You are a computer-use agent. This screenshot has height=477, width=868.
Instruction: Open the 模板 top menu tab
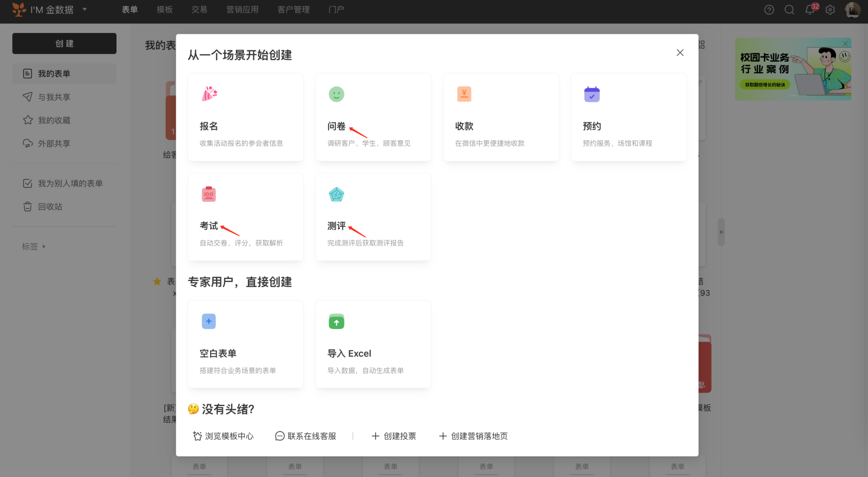(165, 10)
